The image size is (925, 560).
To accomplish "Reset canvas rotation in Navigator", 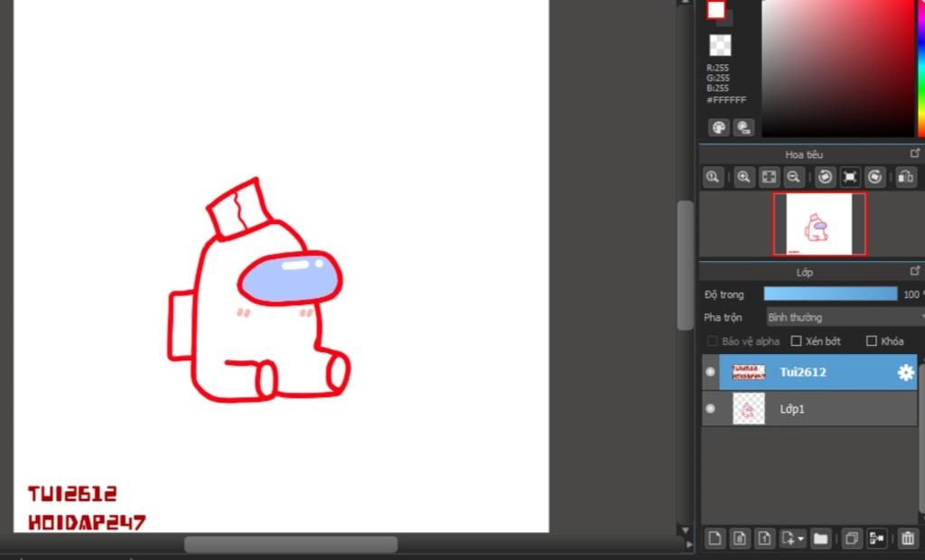I will (849, 176).
